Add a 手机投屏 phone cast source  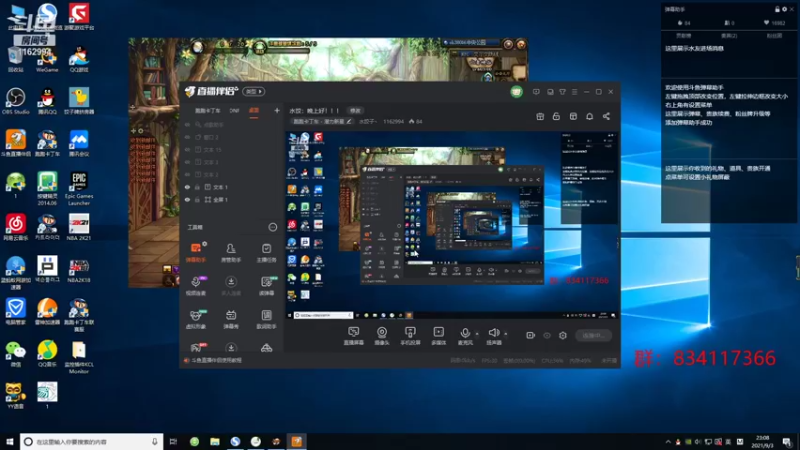410,336
